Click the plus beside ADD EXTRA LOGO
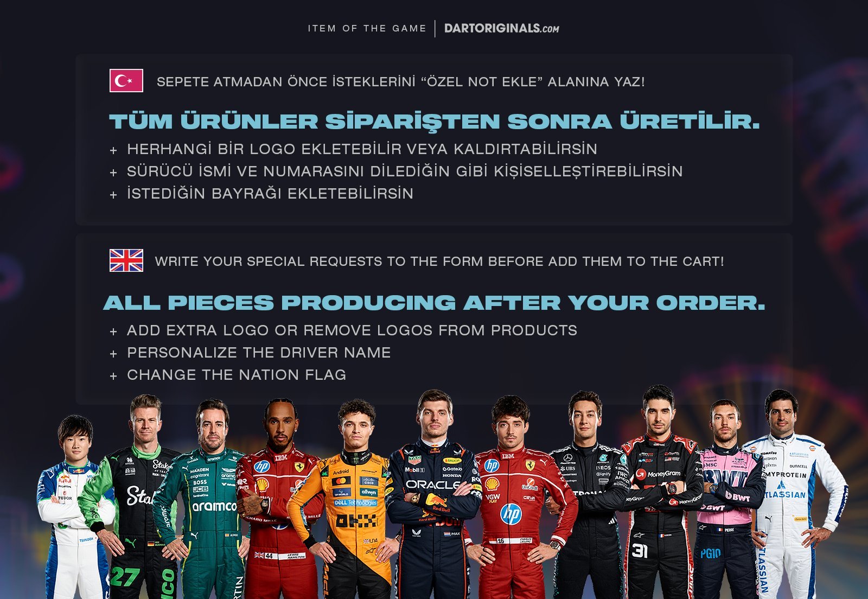 click(113, 332)
